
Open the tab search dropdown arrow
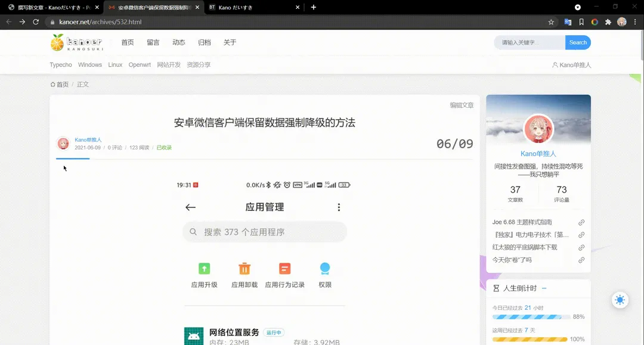point(577,7)
